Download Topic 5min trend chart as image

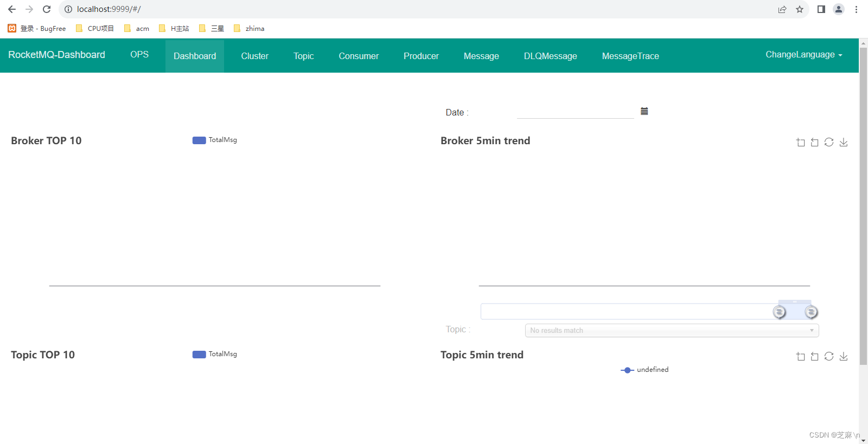[844, 356]
